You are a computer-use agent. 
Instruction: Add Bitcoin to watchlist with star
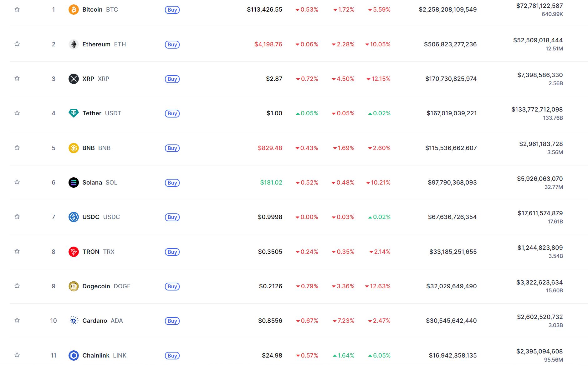pyautogui.click(x=17, y=9)
